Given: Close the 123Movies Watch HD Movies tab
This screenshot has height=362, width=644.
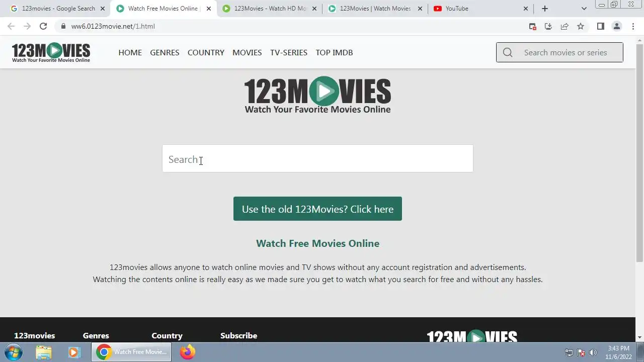Looking at the screenshot, I should pos(314,9).
